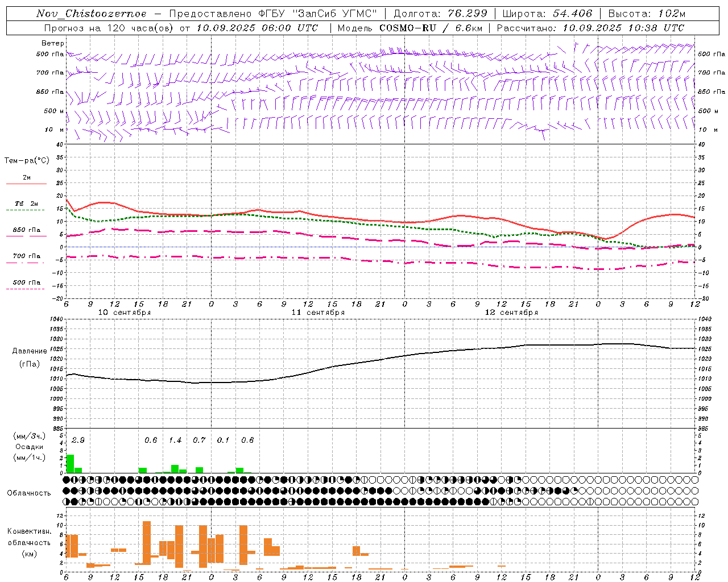Click the 12 сентября date label
This screenshot has height=582, width=728.
511,313
